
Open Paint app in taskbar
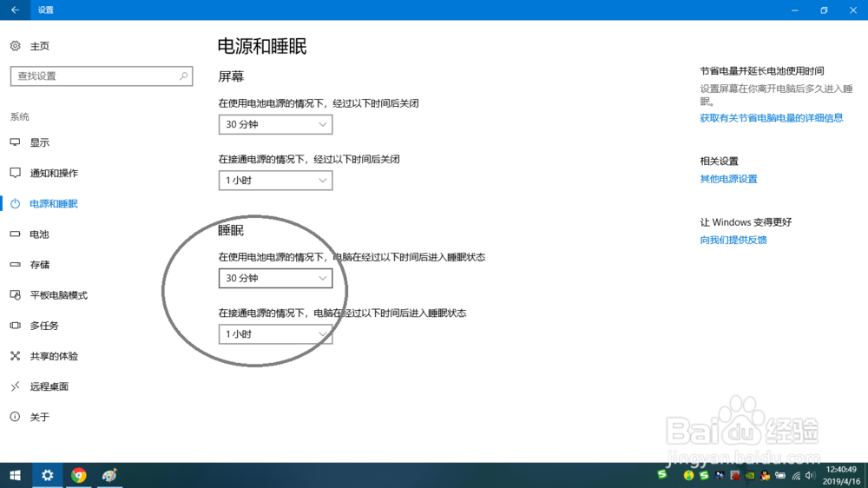point(109,475)
